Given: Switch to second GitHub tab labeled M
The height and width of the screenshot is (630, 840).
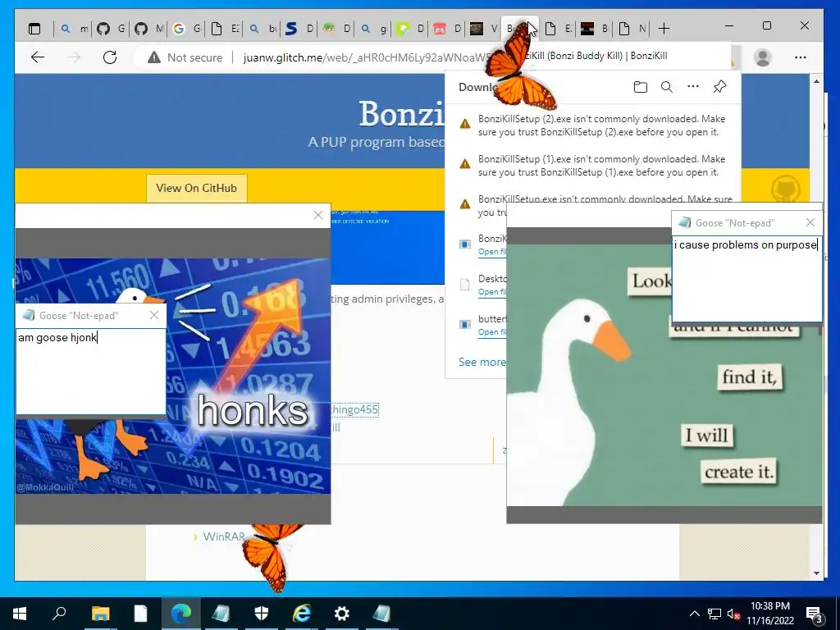Looking at the screenshot, I should (x=148, y=29).
